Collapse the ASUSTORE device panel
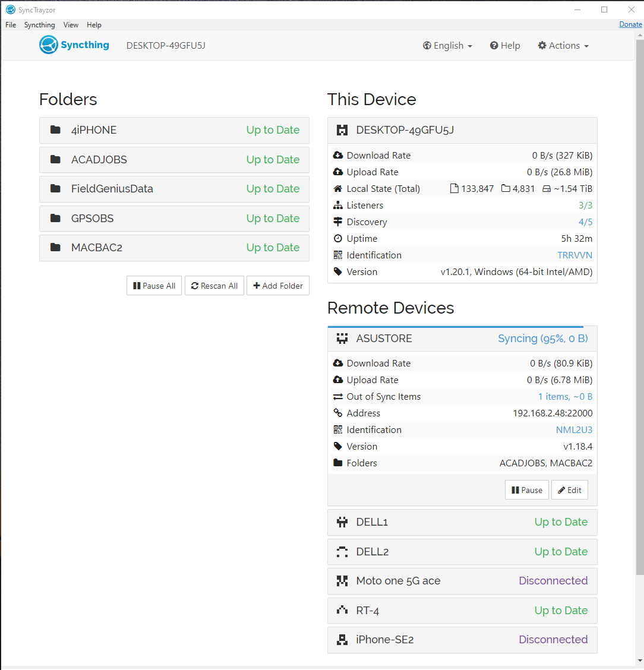 (462, 339)
